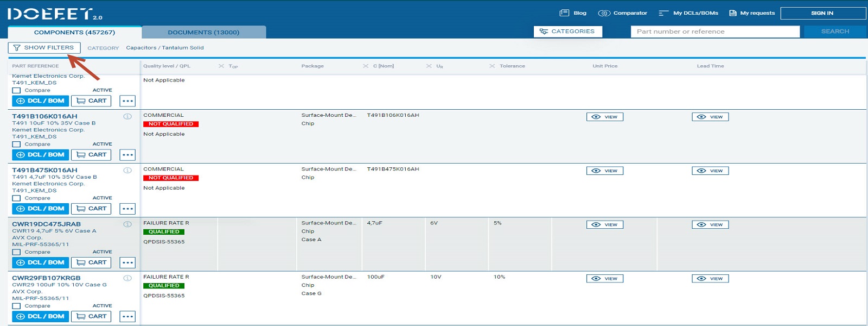
Task: Open the Blog link
Action: point(573,13)
